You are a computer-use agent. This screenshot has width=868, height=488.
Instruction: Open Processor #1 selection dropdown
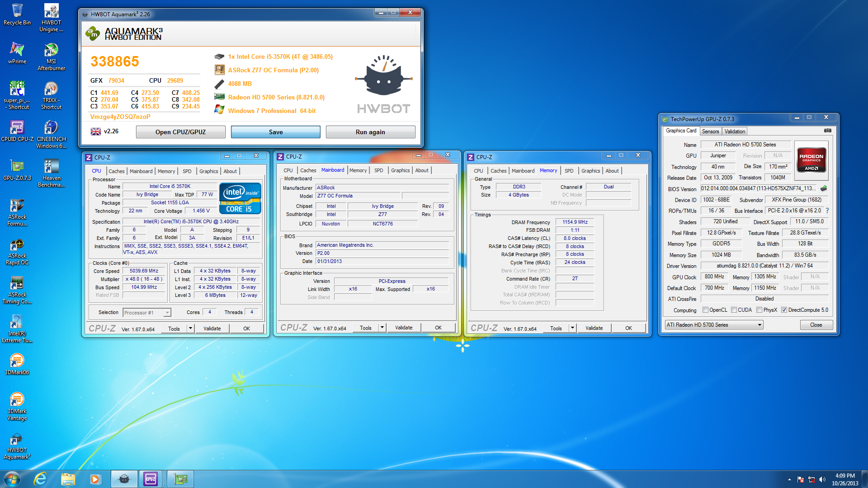tap(147, 313)
